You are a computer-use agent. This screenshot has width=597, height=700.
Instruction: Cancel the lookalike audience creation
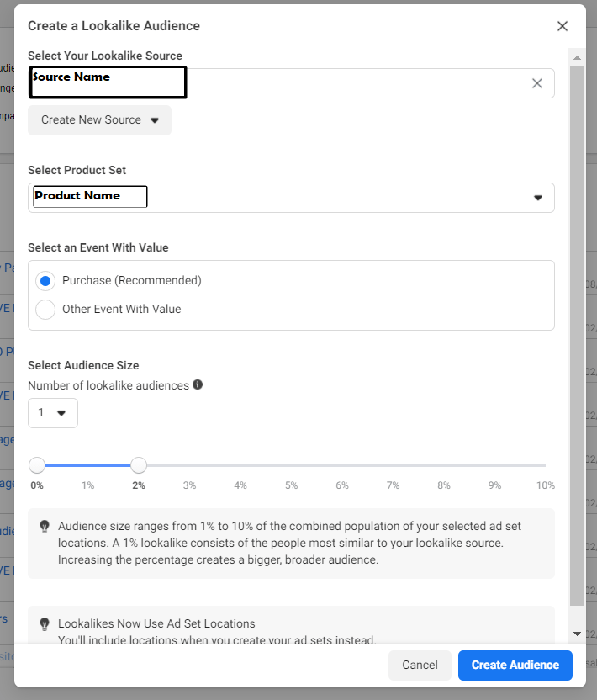[420, 665]
